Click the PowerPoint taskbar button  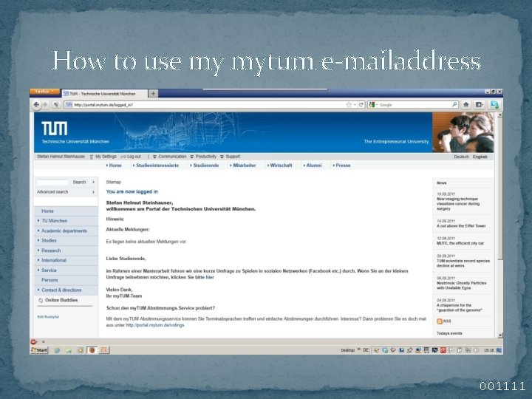tap(104, 349)
